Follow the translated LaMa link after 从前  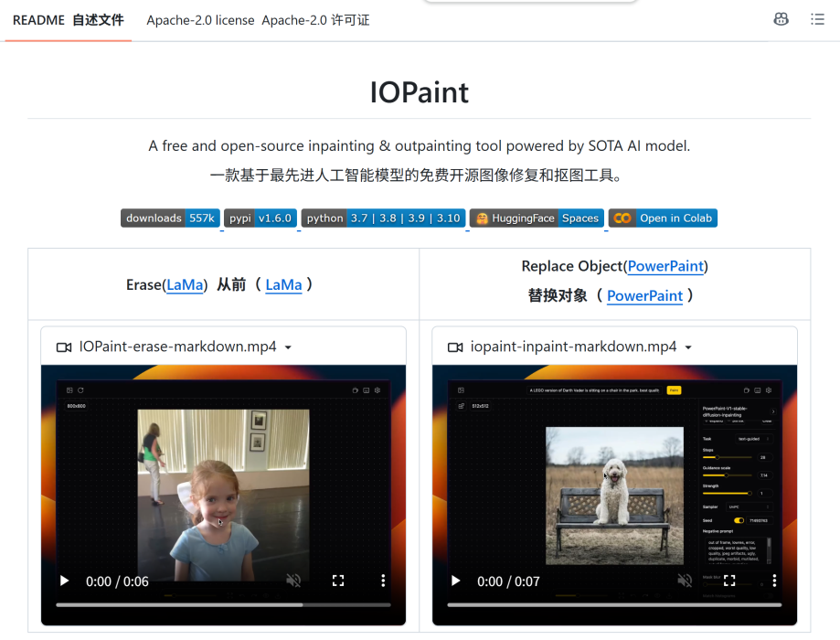(283, 284)
